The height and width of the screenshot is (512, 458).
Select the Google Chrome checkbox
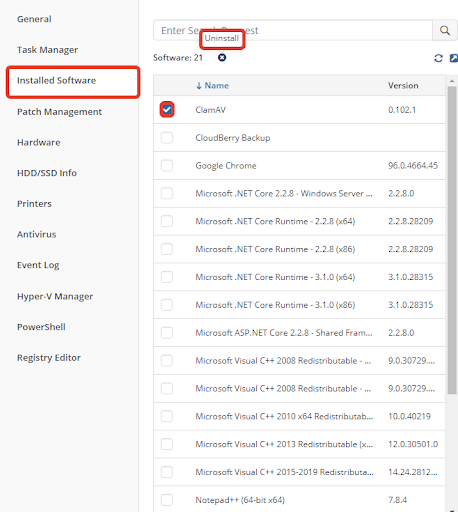point(167,165)
